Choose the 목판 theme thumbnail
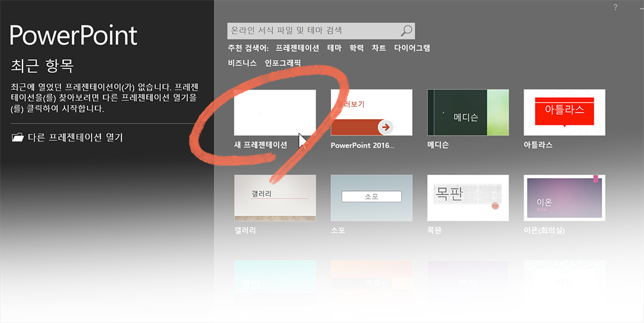This screenshot has width=644, height=323. point(468,198)
